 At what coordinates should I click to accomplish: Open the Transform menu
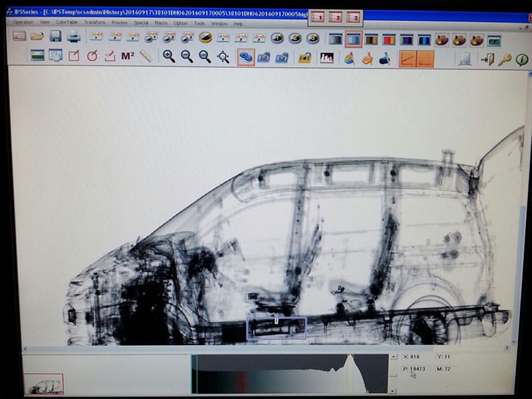94,23
